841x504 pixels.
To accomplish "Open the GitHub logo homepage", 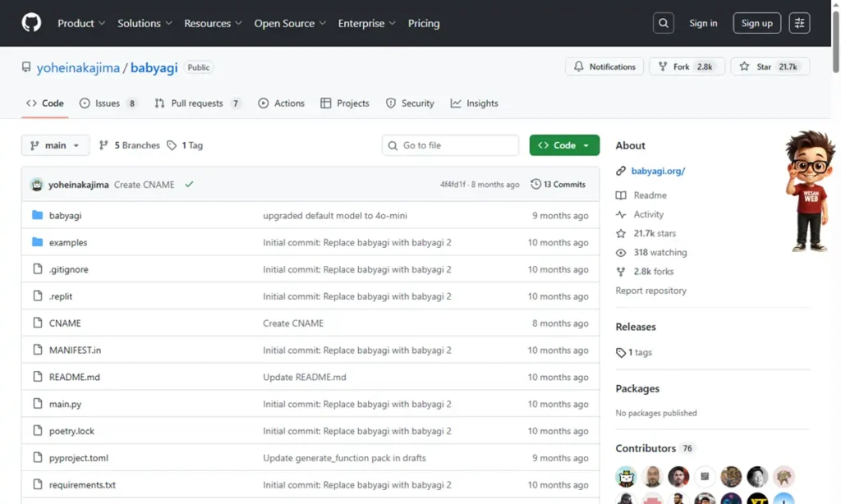I will point(31,23).
